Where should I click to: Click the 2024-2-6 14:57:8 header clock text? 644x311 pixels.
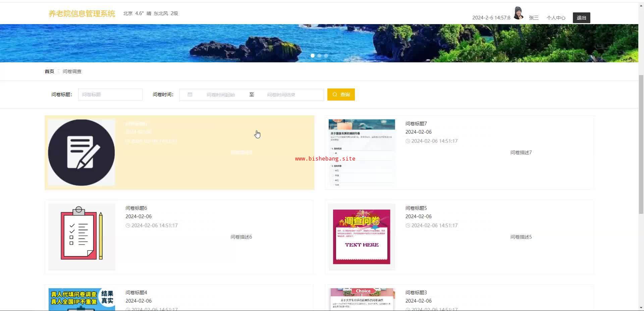pyautogui.click(x=491, y=18)
